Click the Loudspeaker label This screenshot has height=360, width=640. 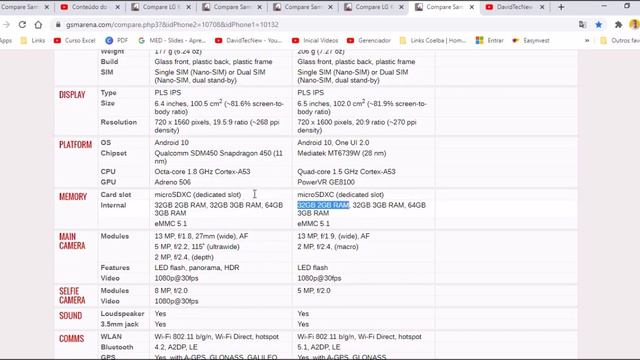(x=122, y=313)
